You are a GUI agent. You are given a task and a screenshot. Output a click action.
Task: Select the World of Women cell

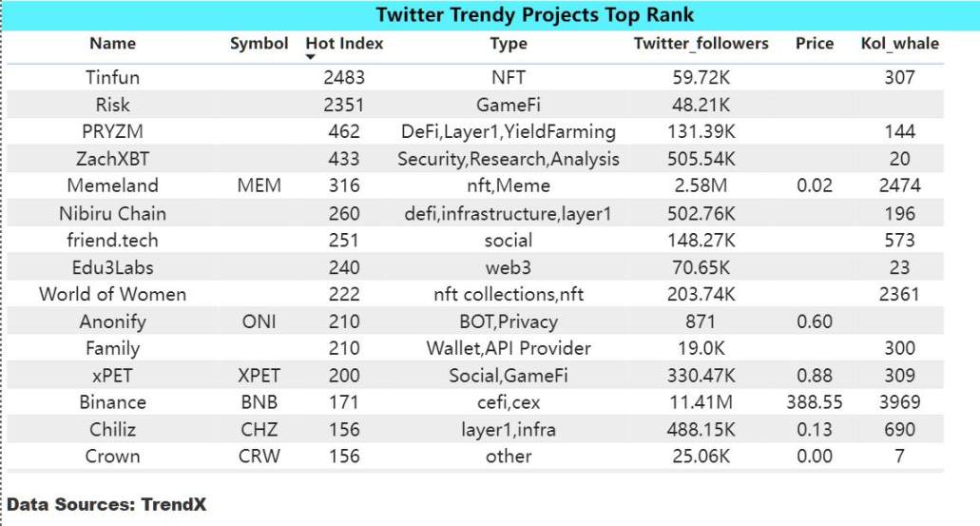(x=112, y=294)
